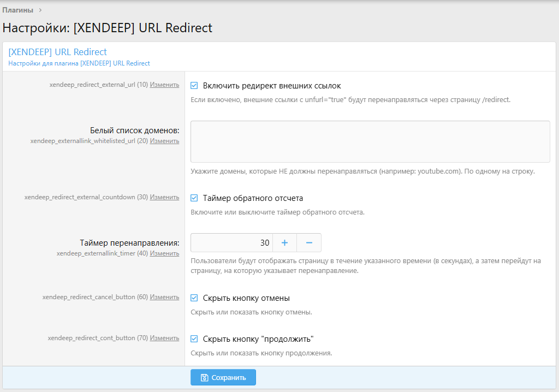Toggle the external link redirect checkbox
This screenshot has height=392, width=559.
(194, 86)
